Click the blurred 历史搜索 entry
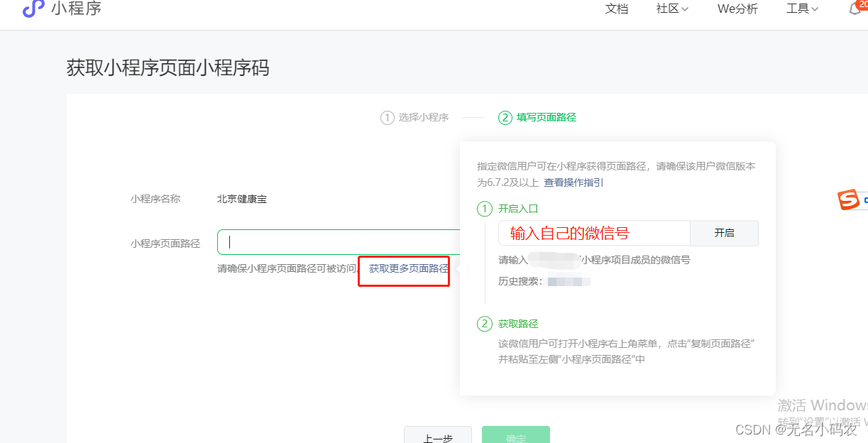The width and height of the screenshot is (868, 443). click(x=569, y=282)
